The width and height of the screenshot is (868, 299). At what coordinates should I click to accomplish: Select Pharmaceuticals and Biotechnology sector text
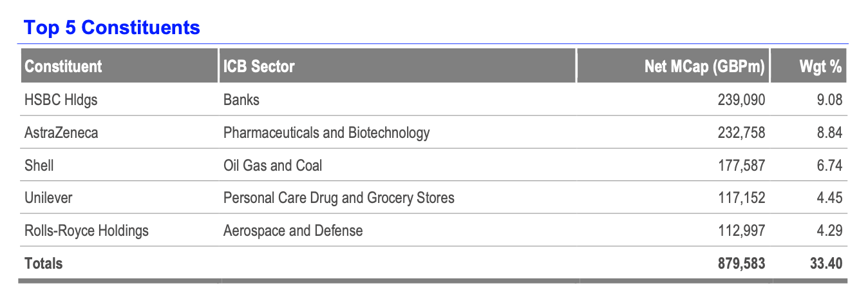click(326, 133)
